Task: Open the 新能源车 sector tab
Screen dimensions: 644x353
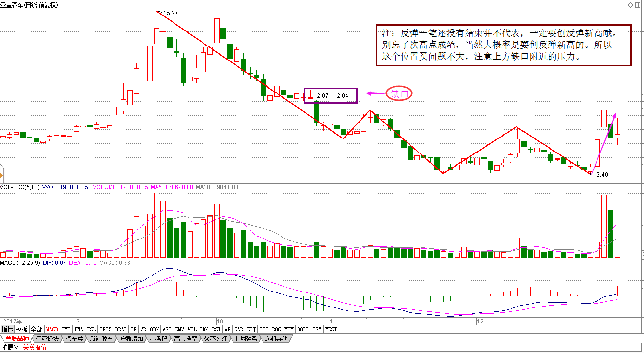Action: (101, 338)
